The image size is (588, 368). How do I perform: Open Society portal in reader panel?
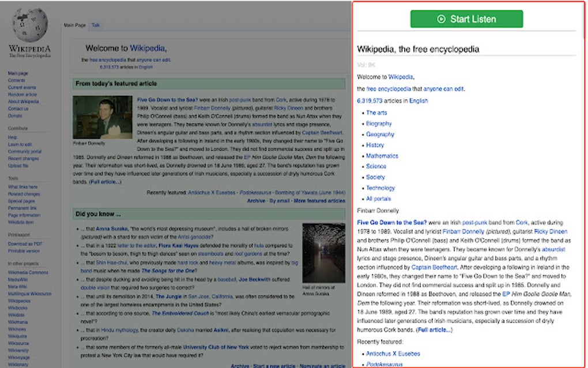click(x=375, y=177)
